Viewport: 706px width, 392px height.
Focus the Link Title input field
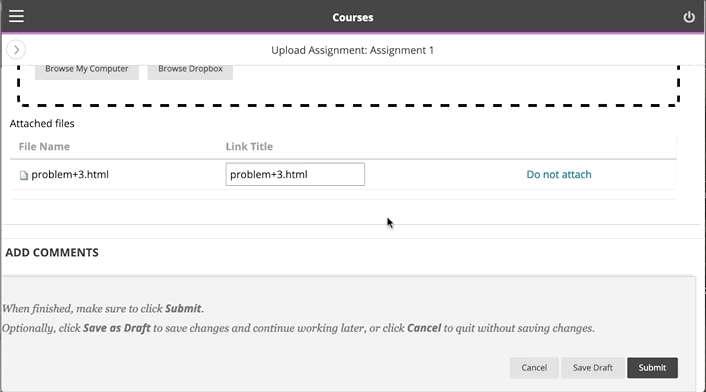[x=295, y=174]
